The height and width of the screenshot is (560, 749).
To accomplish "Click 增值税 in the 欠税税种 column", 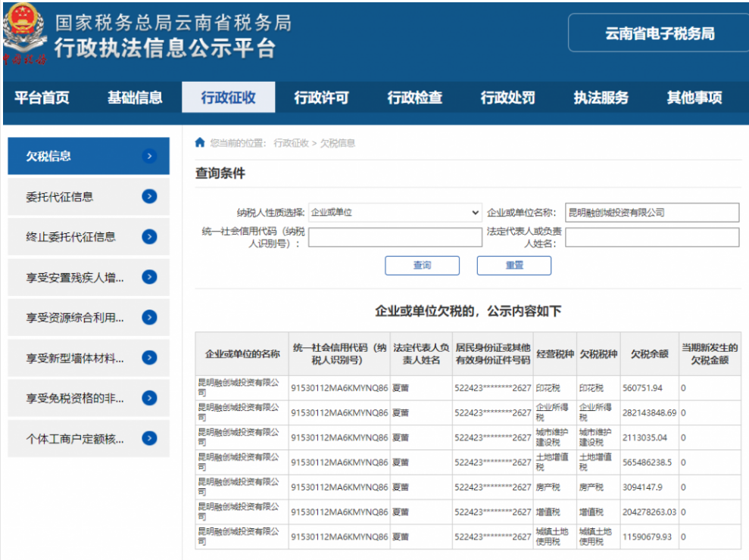I will [591, 512].
